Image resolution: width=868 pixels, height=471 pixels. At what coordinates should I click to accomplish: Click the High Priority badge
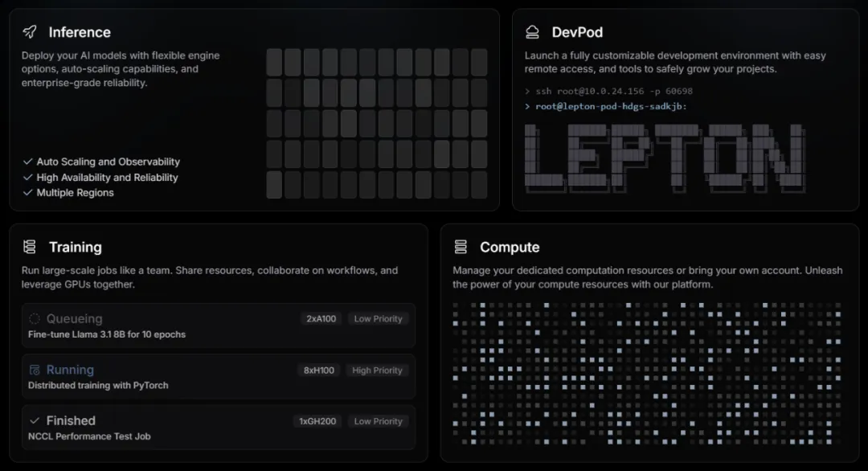377,371
